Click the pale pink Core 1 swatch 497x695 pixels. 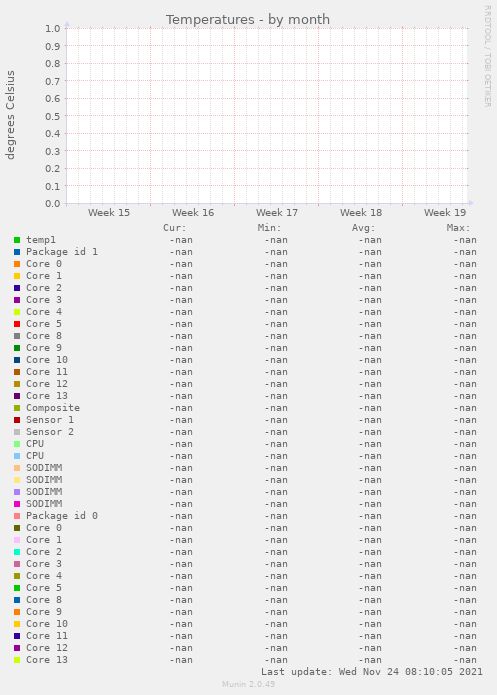[x=17, y=540]
